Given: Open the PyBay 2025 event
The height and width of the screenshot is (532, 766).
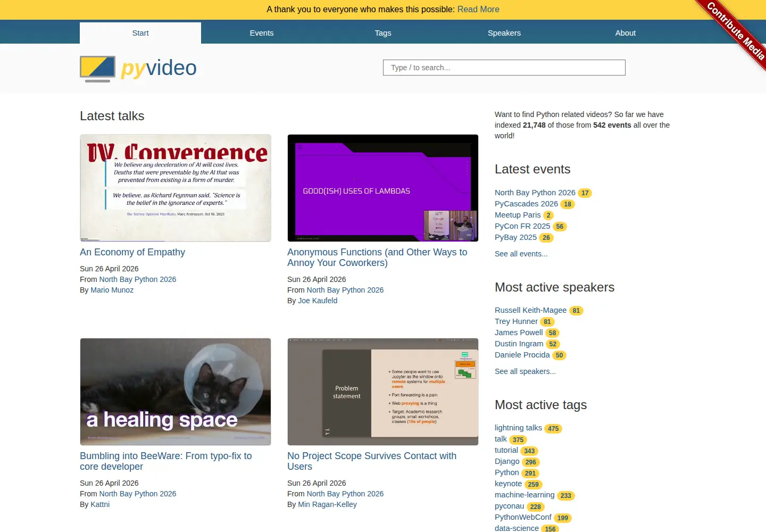Looking at the screenshot, I should point(515,237).
